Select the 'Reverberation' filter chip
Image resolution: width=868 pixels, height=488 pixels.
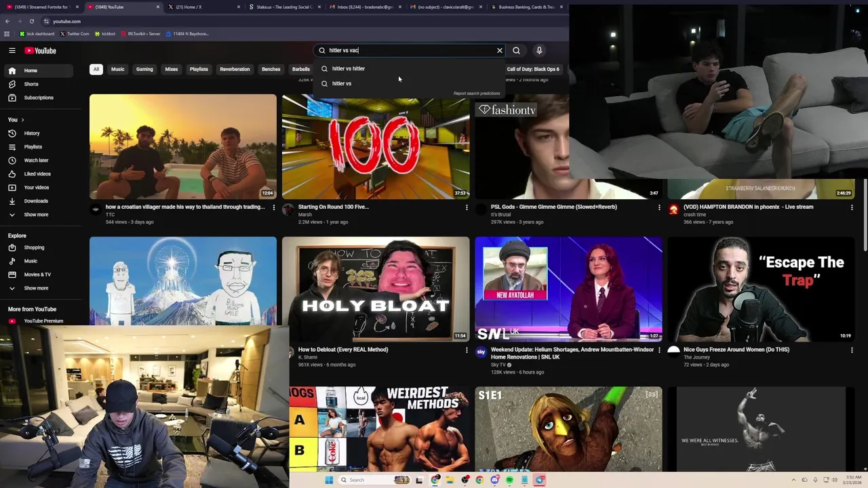[x=235, y=69]
